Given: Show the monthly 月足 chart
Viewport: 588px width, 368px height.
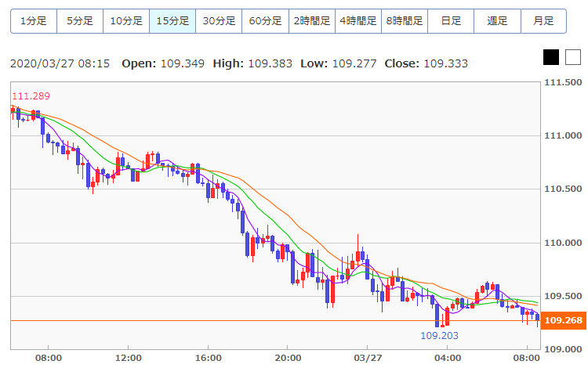Looking at the screenshot, I should tap(544, 21).
